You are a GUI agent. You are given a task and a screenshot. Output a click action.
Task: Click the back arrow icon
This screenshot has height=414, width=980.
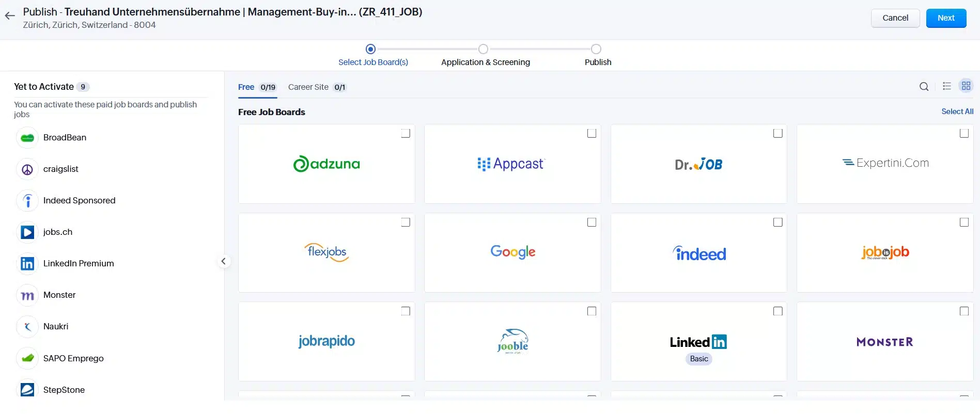10,16
